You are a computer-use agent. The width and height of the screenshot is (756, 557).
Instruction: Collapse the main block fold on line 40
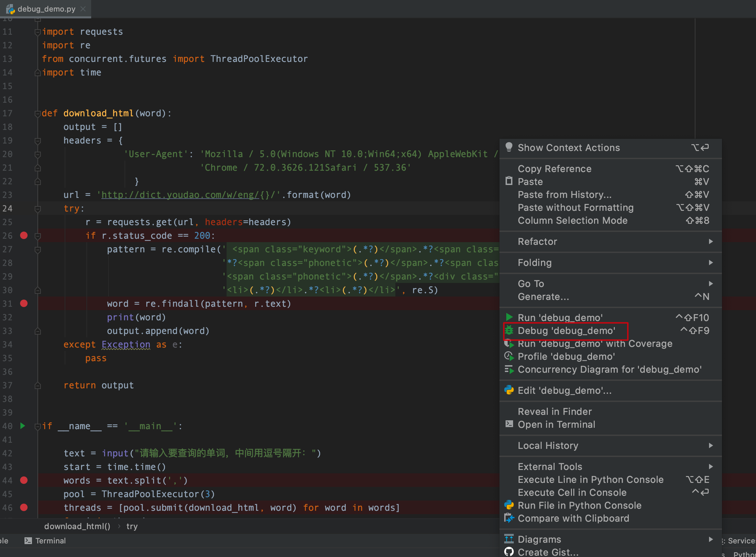coord(38,426)
